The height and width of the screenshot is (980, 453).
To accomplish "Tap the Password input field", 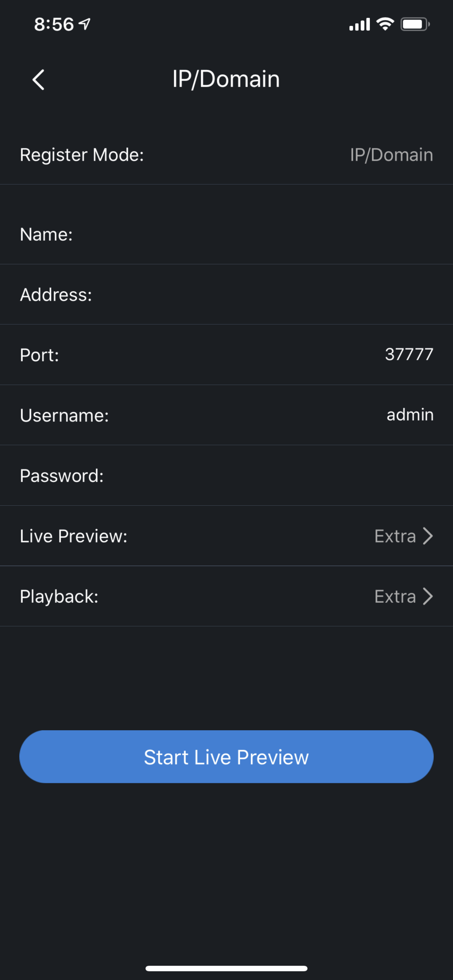I will [267, 476].
